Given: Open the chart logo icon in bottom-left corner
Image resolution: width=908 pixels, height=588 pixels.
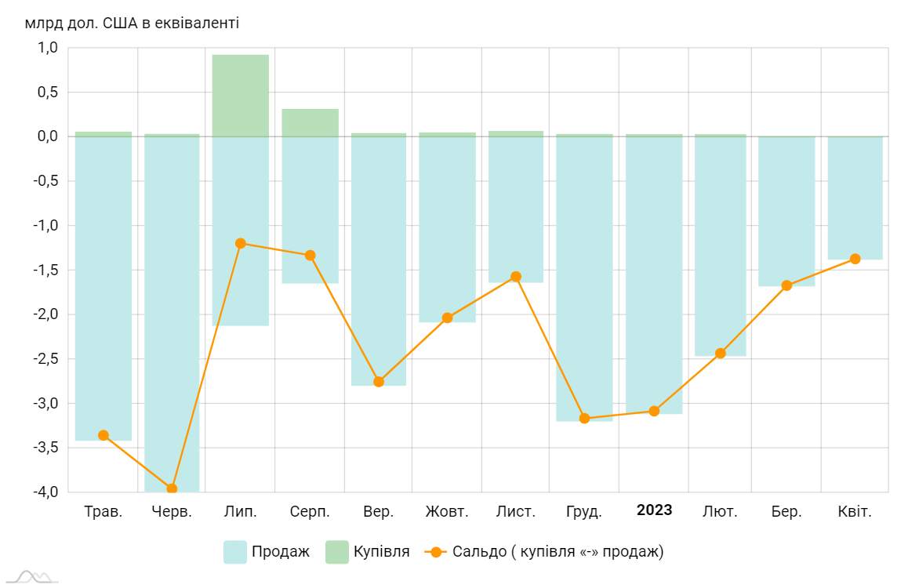Looking at the screenshot, I should [x=32, y=576].
